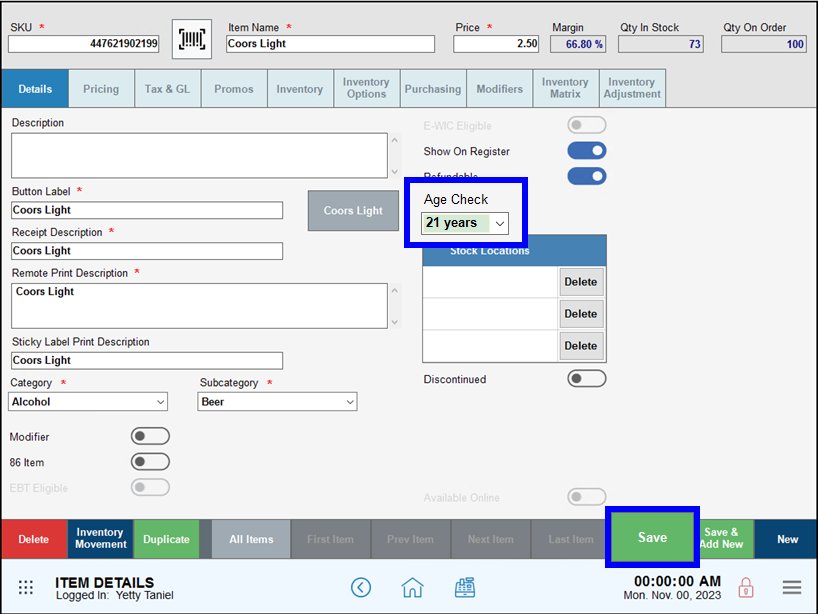Screen dimensions: 818x614
Task: Toggle the Available Online switch
Action: [x=587, y=497]
